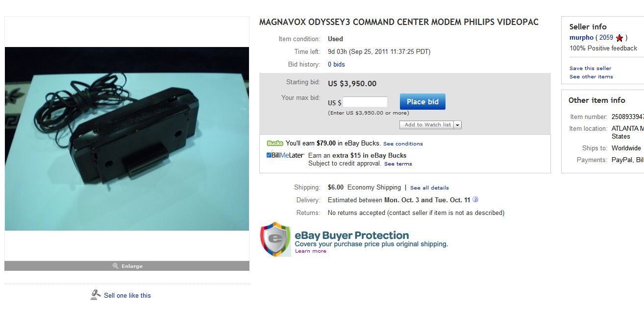
Task: Click Save this seller link
Action: click(590, 68)
